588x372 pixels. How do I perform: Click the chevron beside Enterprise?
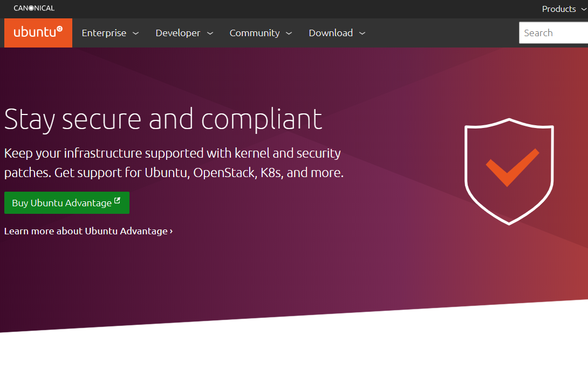pyautogui.click(x=136, y=33)
